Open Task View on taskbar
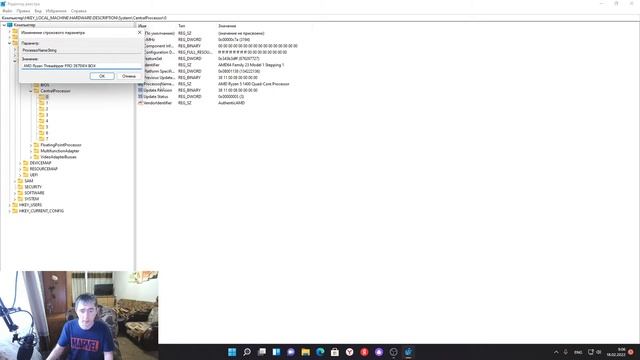 (262, 352)
